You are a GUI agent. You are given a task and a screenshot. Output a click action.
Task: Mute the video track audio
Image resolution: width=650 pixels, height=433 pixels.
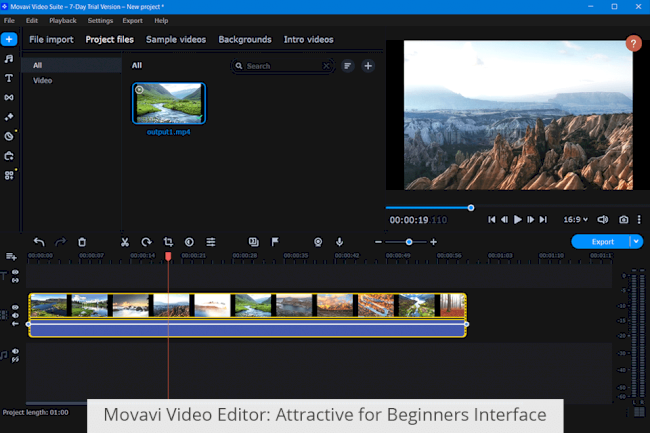(x=15, y=316)
